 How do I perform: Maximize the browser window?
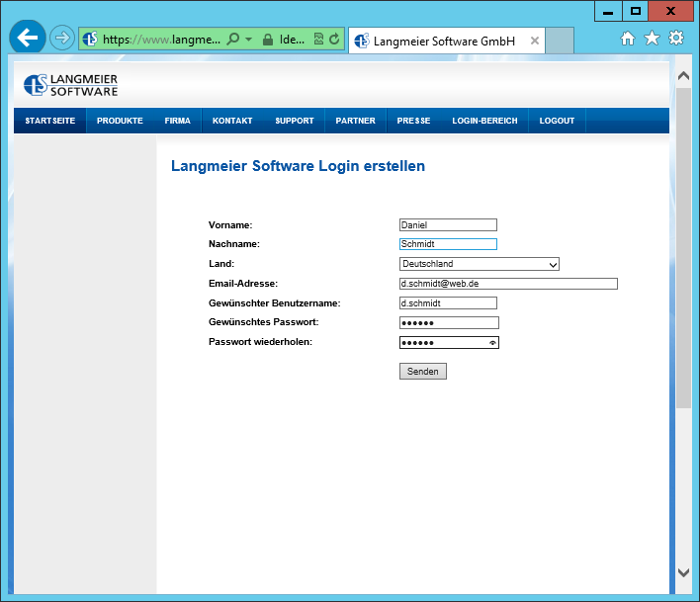[x=636, y=11]
